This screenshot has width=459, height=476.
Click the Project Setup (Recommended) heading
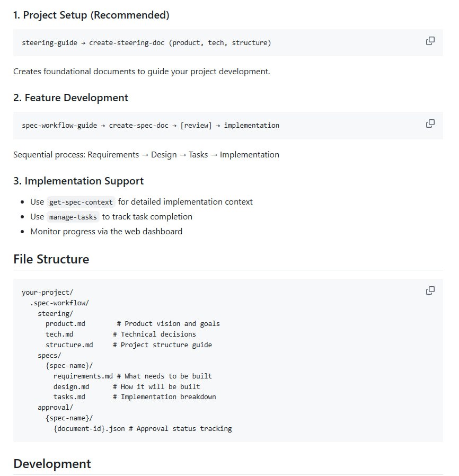[91, 15]
